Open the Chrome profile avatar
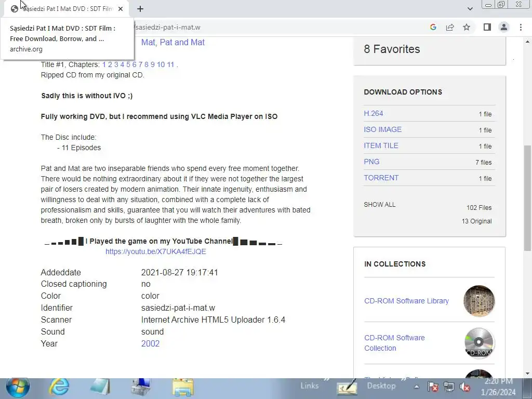The height and width of the screenshot is (399, 532). coord(504,27)
